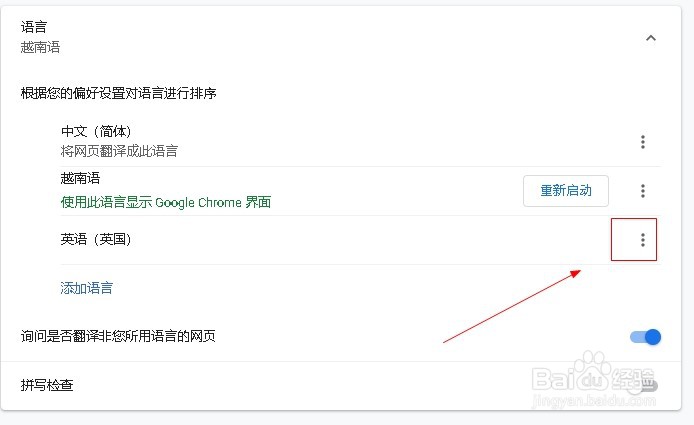Viewport: 694px width, 425px height.
Task: Click the 语言 section header title
Action: pyautogui.click(x=33, y=28)
